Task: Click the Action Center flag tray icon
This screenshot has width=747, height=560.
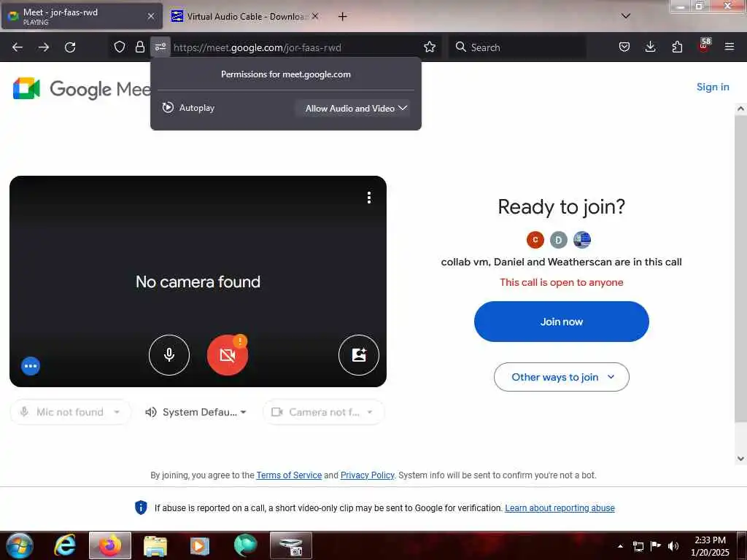Action: click(x=656, y=546)
